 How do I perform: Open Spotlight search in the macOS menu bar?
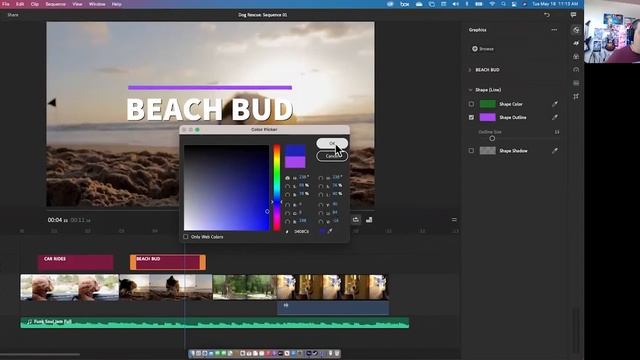tap(503, 4)
